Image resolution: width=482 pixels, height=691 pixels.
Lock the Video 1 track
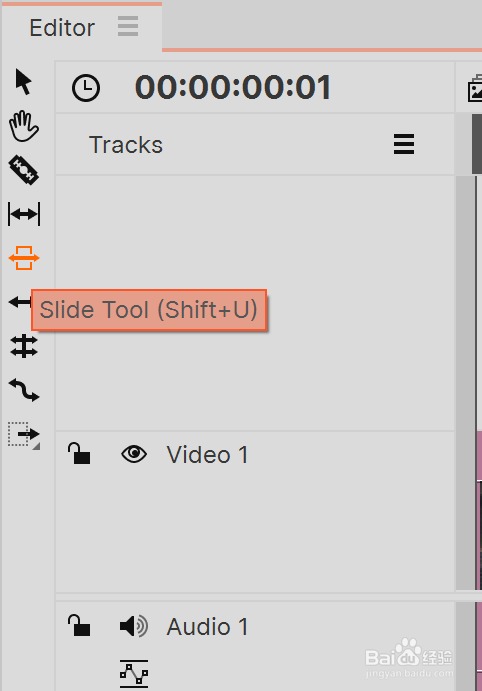tap(79, 453)
